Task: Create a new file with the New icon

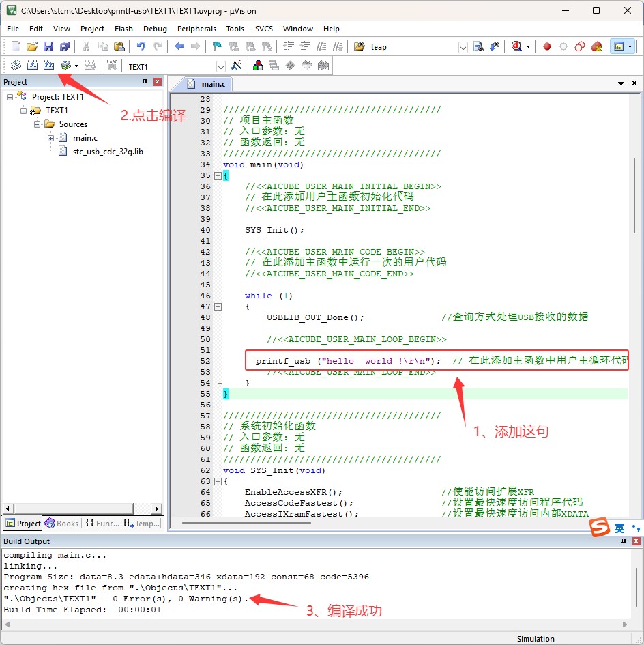Action: [x=16, y=46]
